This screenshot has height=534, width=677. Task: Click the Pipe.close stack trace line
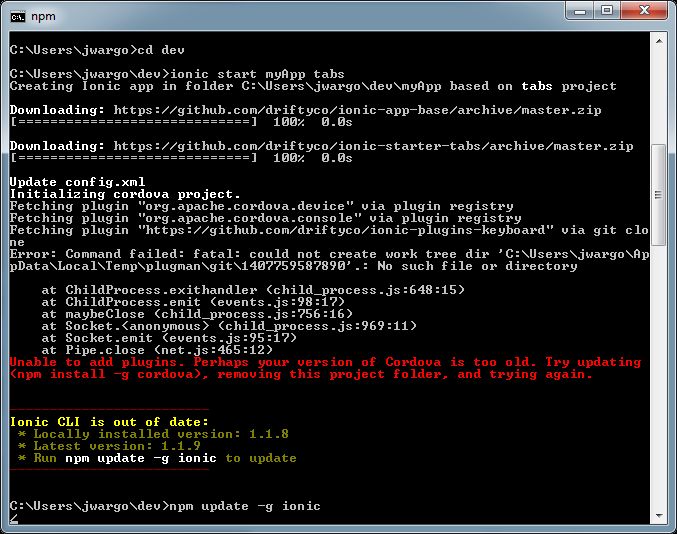[x=157, y=350]
